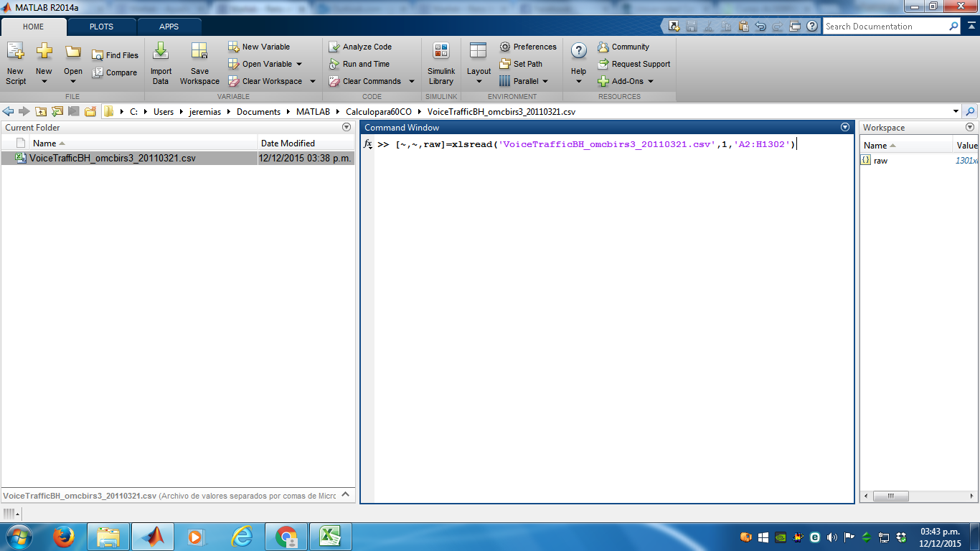Click the search magnifier in address bar
The image size is (980, 551).
[x=970, y=112]
